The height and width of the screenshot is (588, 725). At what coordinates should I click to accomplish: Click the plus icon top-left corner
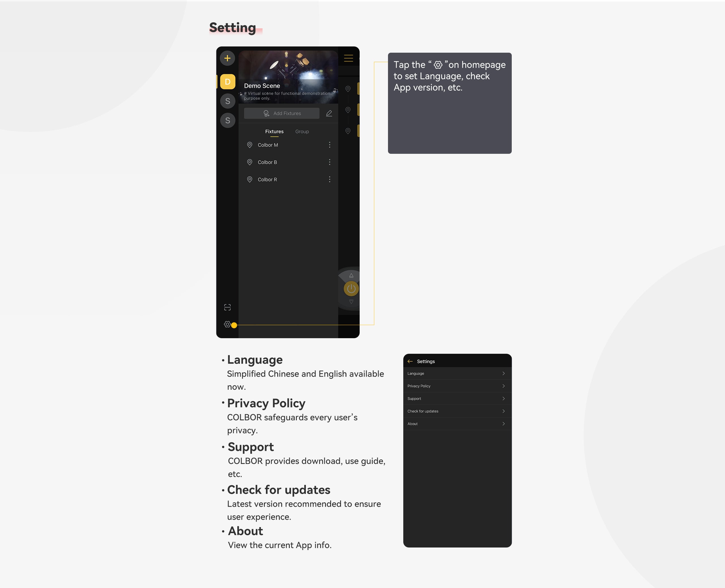click(227, 58)
